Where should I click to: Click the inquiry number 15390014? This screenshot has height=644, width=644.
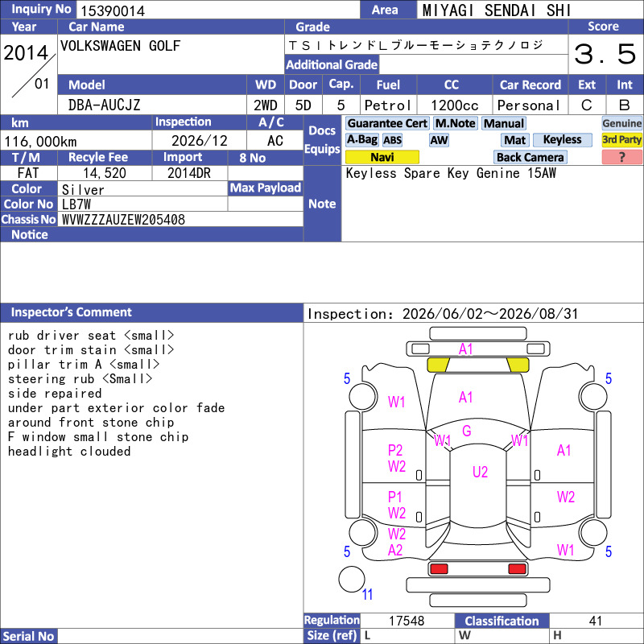[x=113, y=10]
